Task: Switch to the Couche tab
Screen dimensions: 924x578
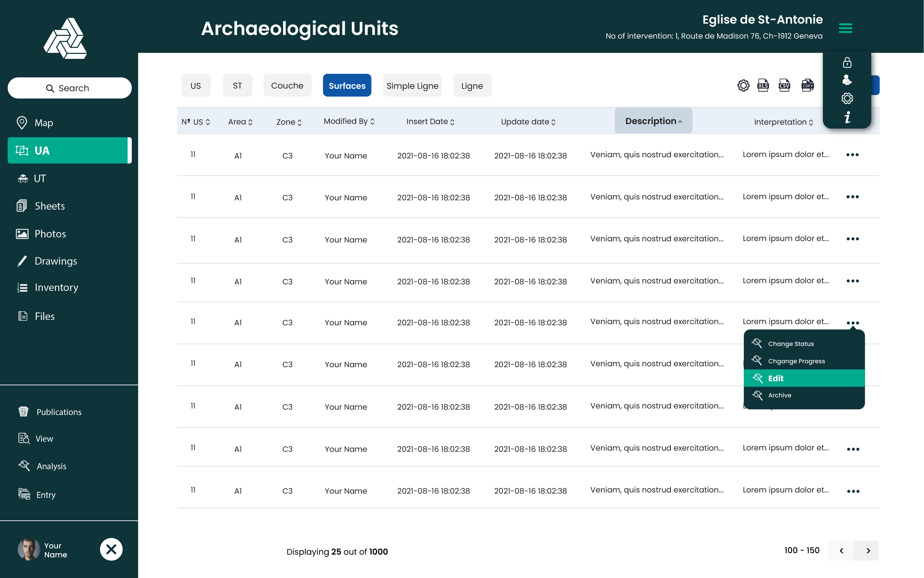Action: 287,86
